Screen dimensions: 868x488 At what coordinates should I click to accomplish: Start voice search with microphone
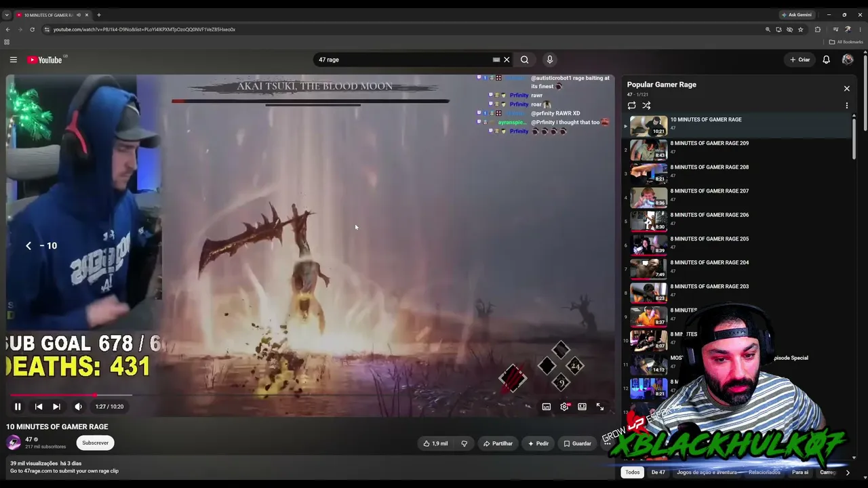(550, 60)
